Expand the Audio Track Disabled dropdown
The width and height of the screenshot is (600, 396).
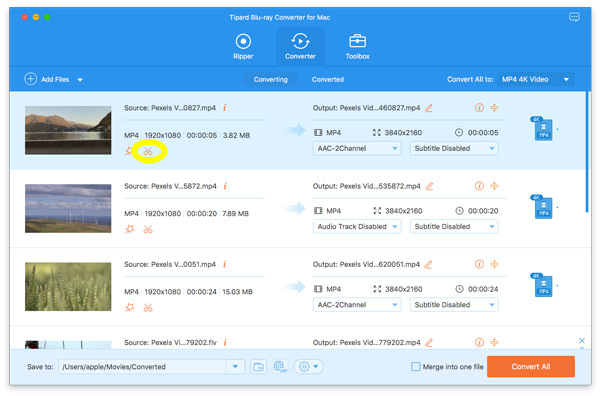pyautogui.click(x=357, y=226)
